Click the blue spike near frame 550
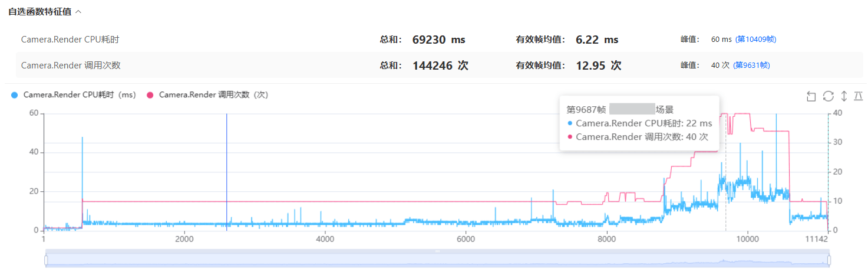 (82, 180)
